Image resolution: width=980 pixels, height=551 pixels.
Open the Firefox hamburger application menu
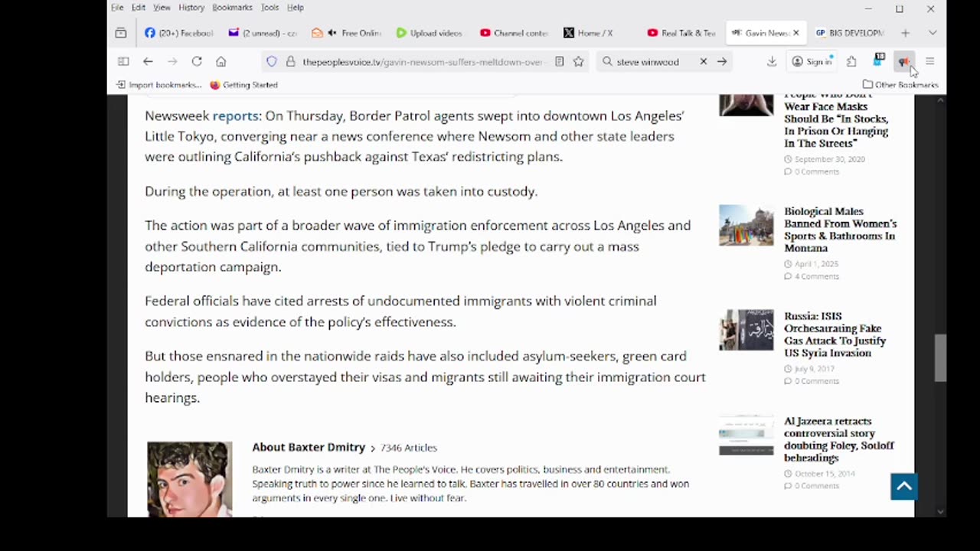[x=929, y=61]
